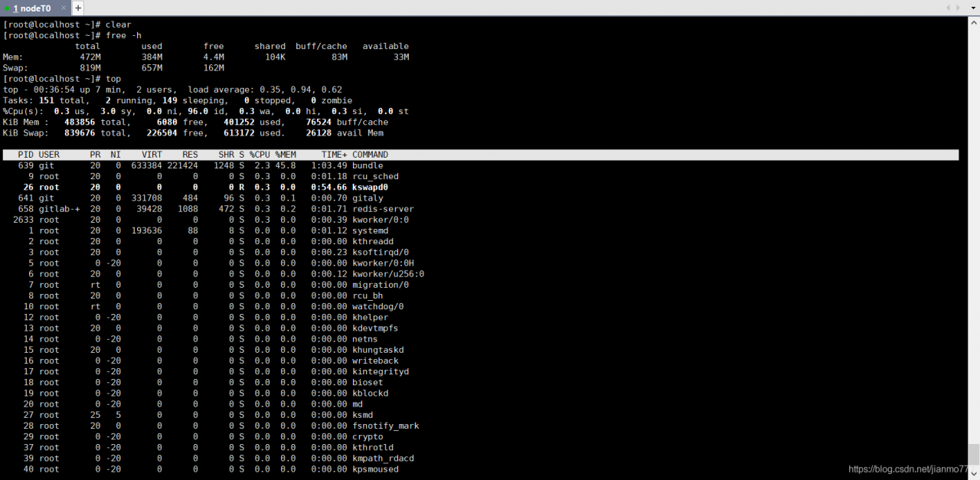Select the fsnotify_mark process name
The width and height of the screenshot is (980, 480).
point(386,426)
